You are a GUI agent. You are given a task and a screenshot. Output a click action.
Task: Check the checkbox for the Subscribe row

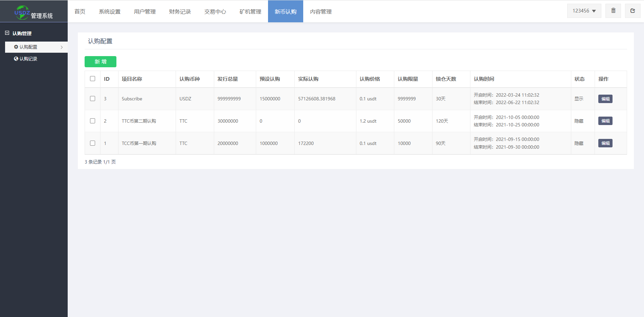(x=92, y=99)
